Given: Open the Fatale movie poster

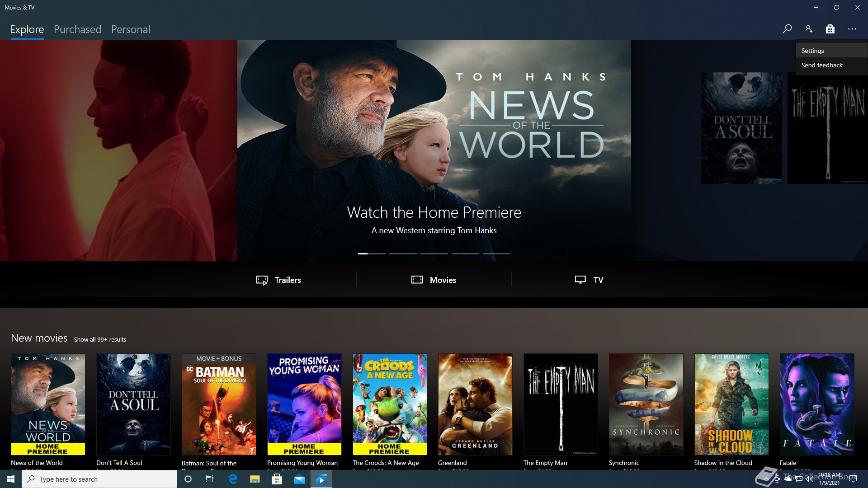Looking at the screenshot, I should click(x=817, y=404).
